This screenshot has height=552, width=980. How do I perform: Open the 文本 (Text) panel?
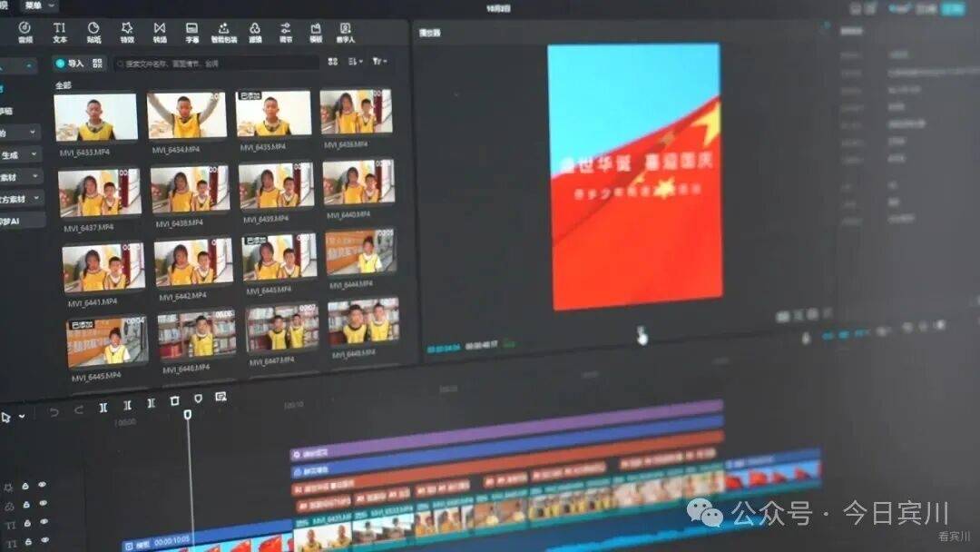60,33
